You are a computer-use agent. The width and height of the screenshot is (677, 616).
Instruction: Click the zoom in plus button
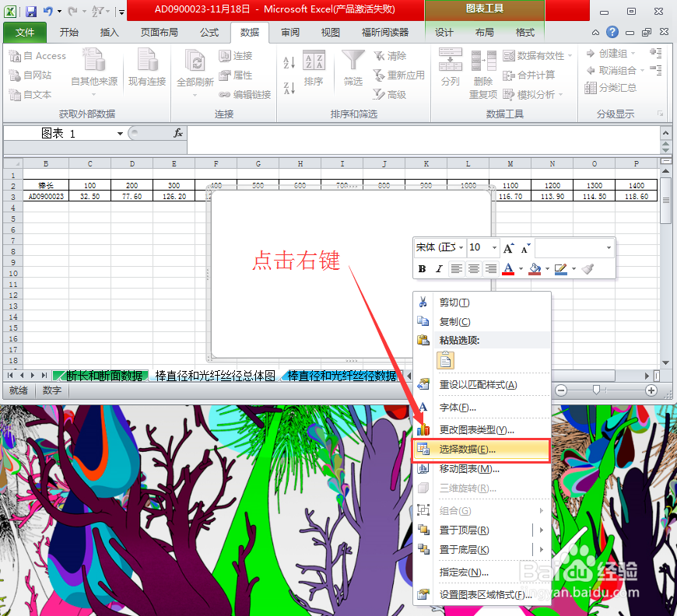[x=651, y=390]
